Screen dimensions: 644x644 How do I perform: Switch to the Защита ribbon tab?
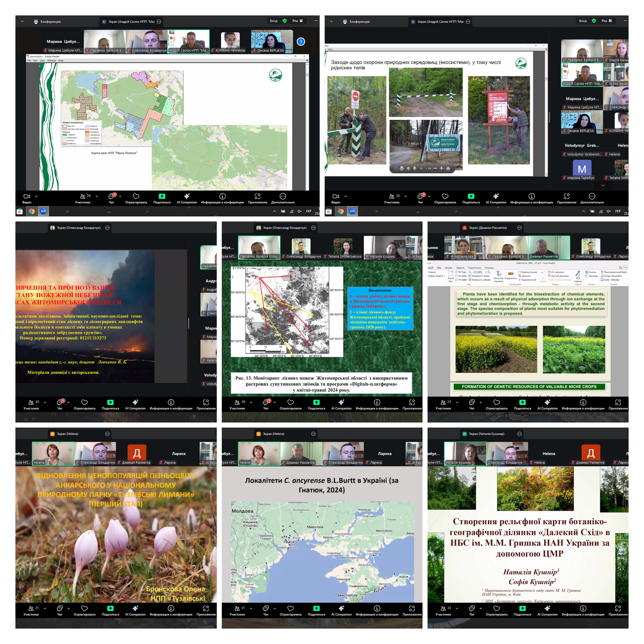460,268
